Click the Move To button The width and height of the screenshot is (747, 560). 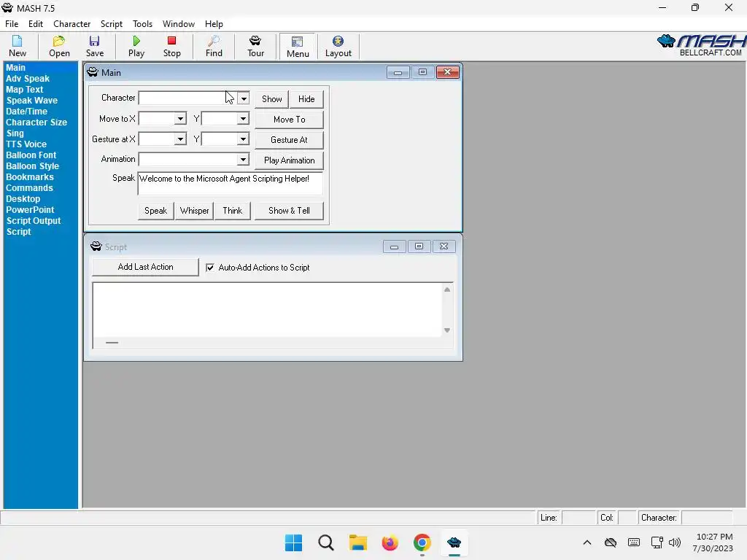click(289, 120)
